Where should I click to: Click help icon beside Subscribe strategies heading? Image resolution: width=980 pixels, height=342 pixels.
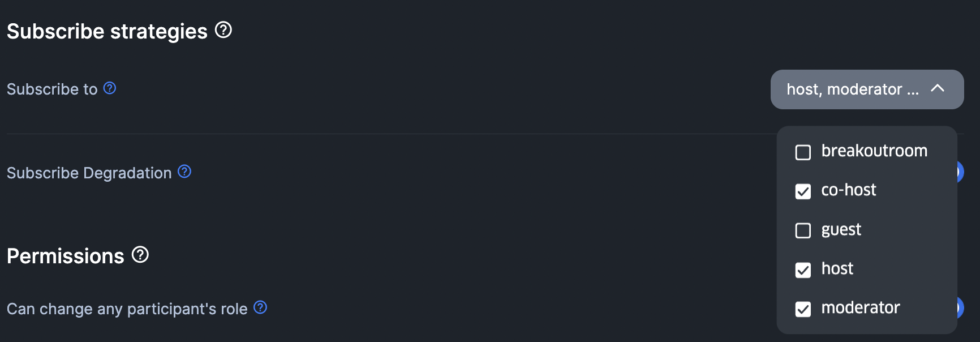(x=223, y=30)
